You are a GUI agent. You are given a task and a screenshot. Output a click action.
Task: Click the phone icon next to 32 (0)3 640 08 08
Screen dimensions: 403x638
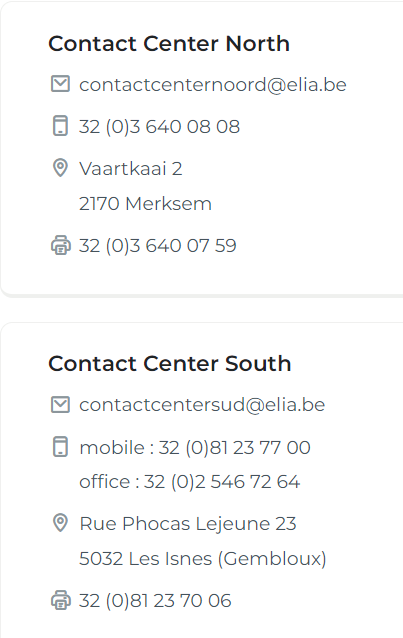tap(60, 126)
